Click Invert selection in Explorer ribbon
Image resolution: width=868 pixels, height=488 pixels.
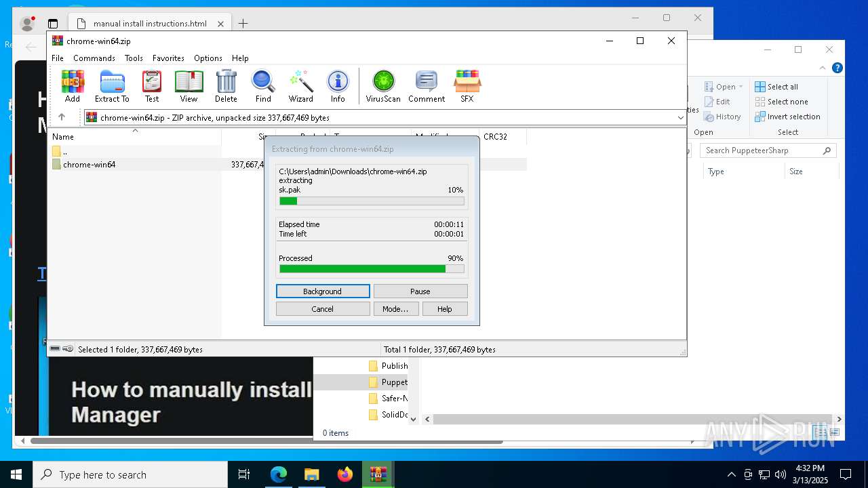(788, 117)
